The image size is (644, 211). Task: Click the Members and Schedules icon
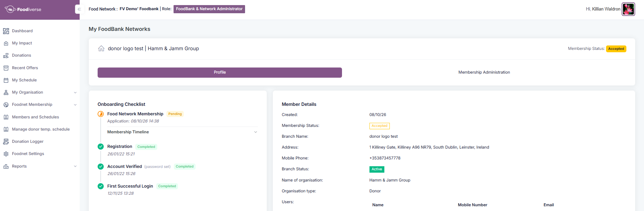pyautogui.click(x=6, y=117)
